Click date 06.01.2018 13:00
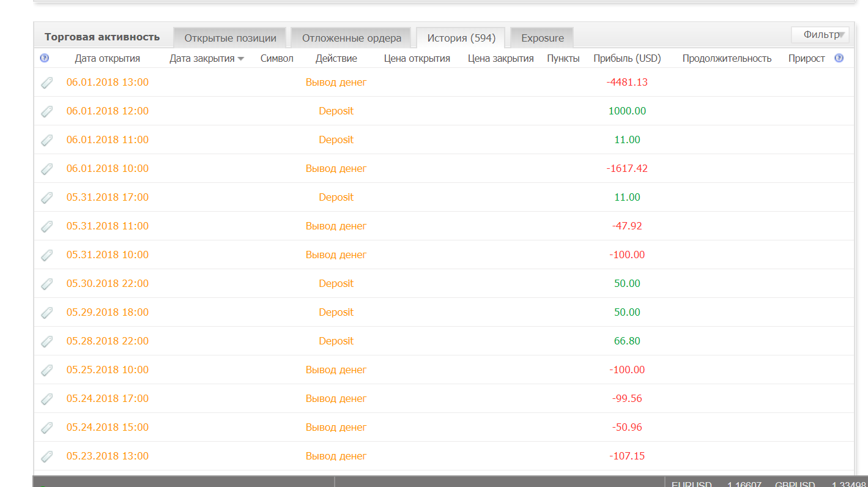 pyautogui.click(x=108, y=83)
